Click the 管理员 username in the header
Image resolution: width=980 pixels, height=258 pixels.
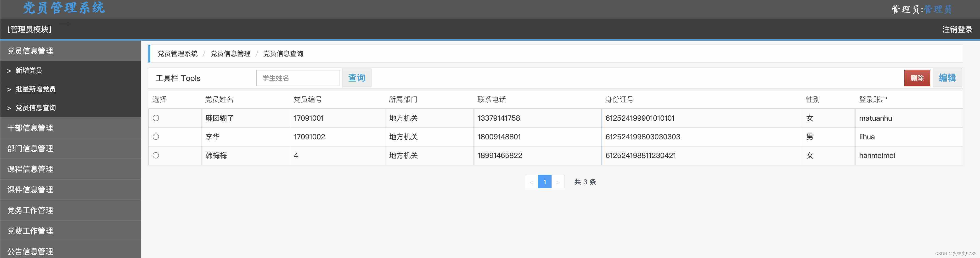(x=938, y=10)
